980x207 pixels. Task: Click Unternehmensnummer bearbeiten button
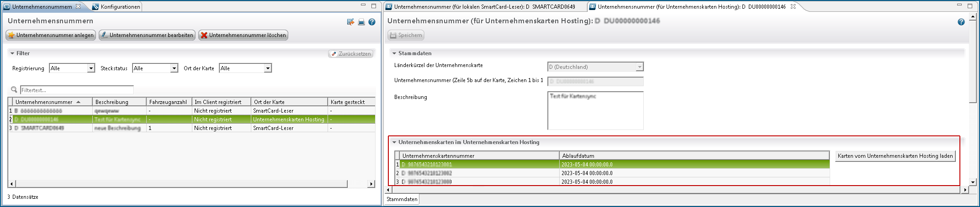147,35
